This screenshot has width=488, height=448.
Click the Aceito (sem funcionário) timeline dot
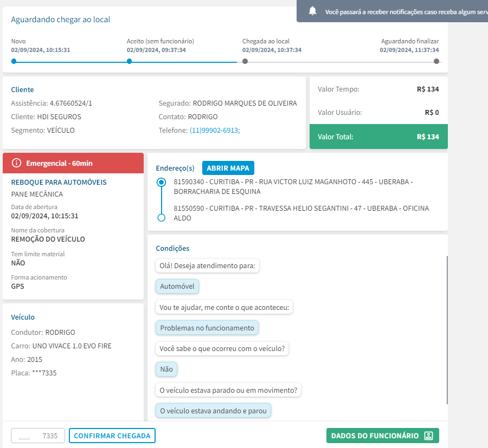tap(129, 61)
